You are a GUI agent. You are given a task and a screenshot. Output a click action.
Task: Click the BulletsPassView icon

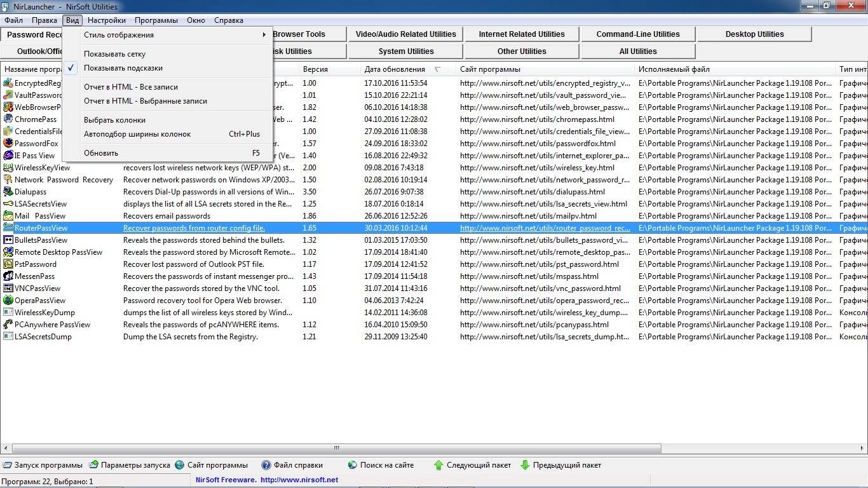click(x=8, y=240)
